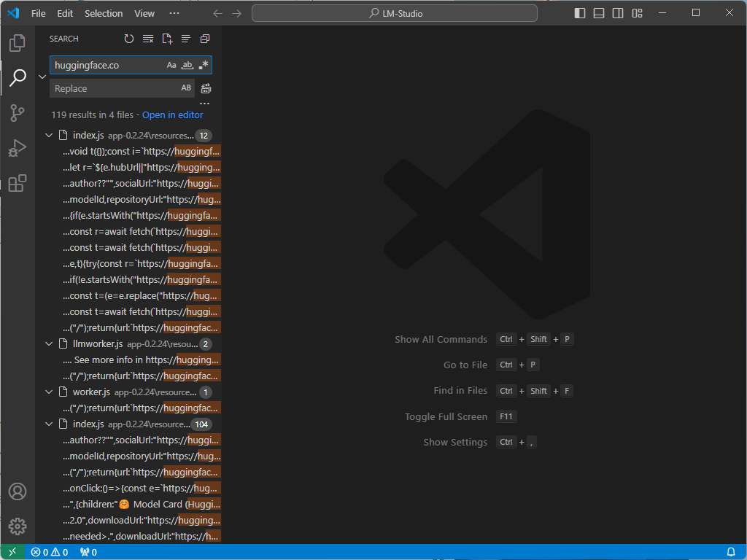Viewport: 747px width, 560px height.
Task: Toggle Match Whole Word in search
Action: [187, 65]
